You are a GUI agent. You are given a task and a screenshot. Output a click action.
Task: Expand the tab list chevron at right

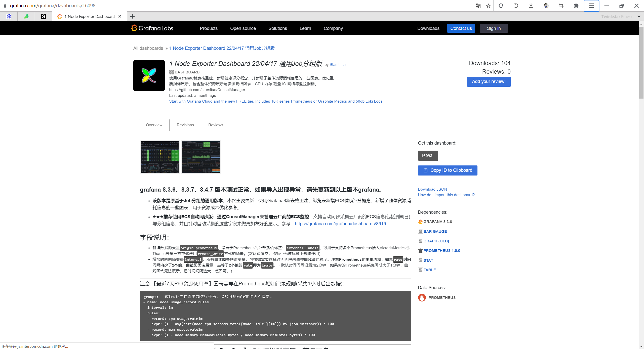[639, 16]
